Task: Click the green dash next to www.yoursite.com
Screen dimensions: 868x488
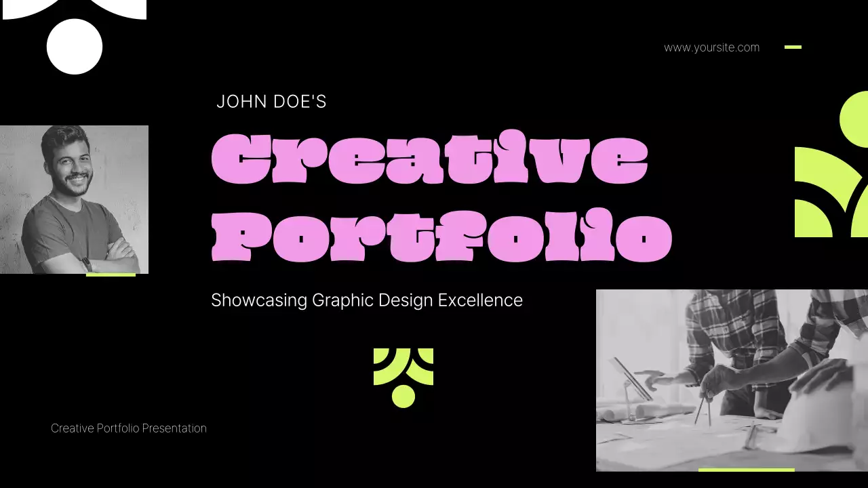Action: (x=793, y=47)
